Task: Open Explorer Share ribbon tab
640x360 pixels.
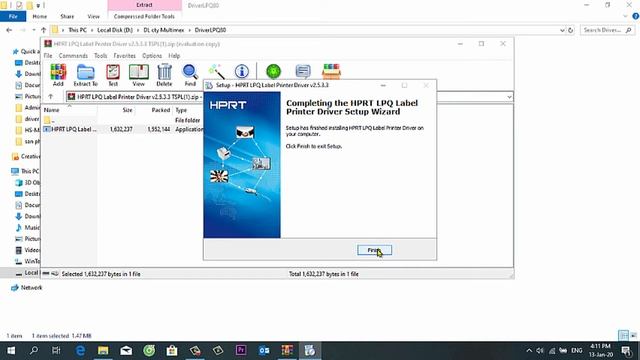Action: click(67, 16)
